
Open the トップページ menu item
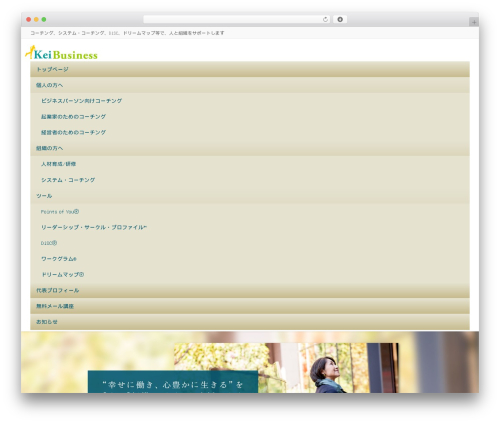pyautogui.click(x=250, y=69)
